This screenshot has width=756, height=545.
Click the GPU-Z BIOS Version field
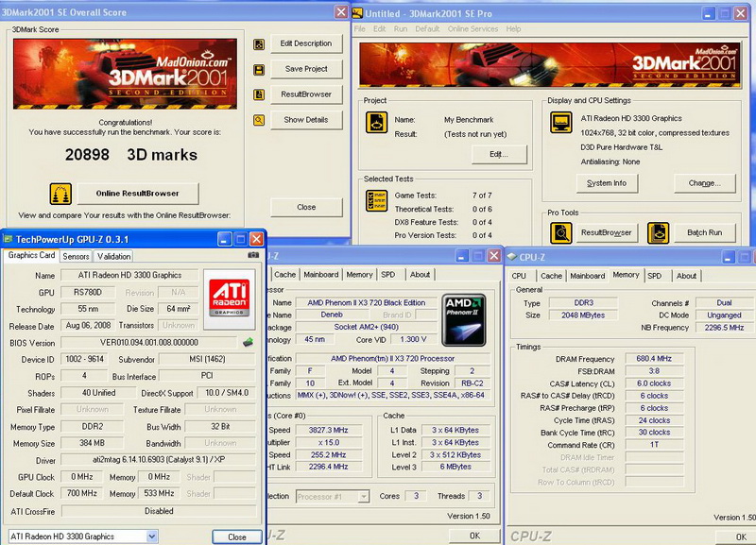[149, 343]
